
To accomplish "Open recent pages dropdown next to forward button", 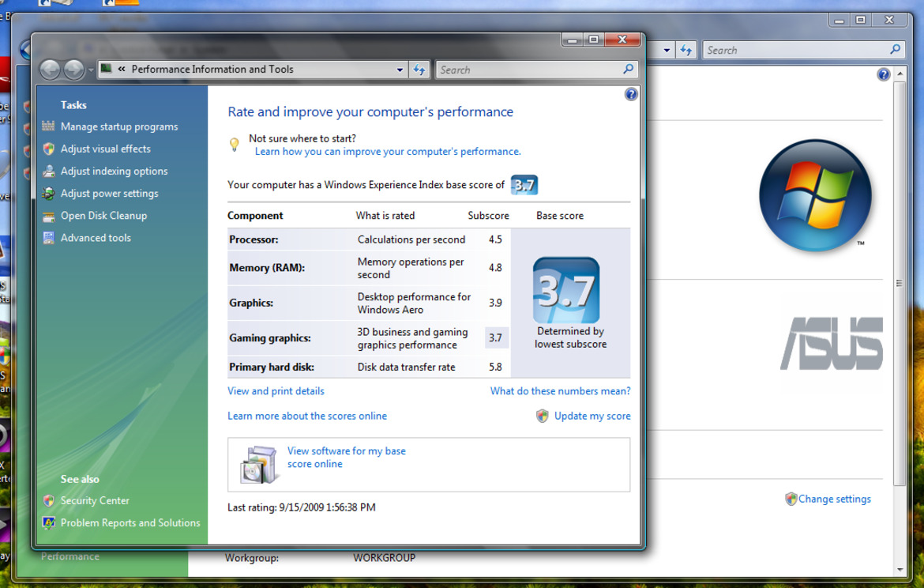I will point(90,70).
